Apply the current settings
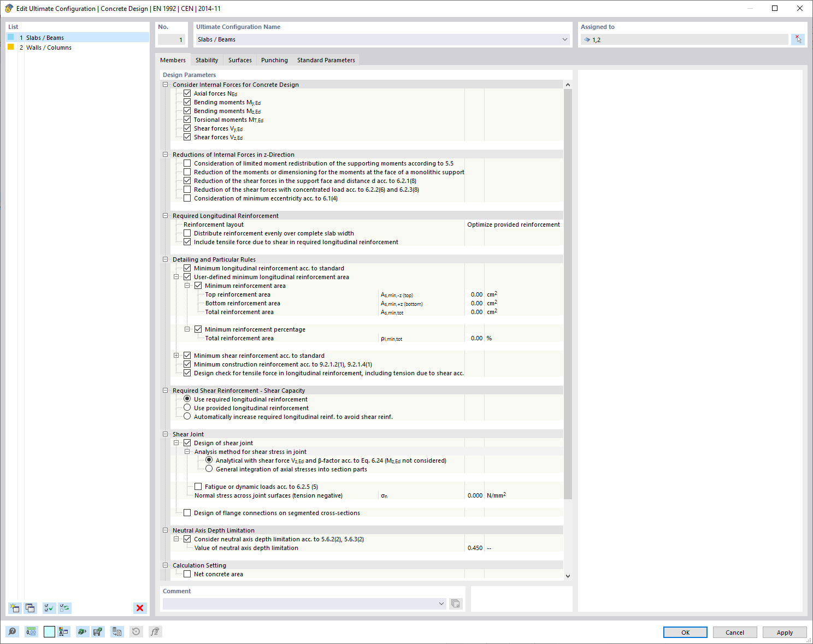The width and height of the screenshot is (813, 644). tap(785, 632)
